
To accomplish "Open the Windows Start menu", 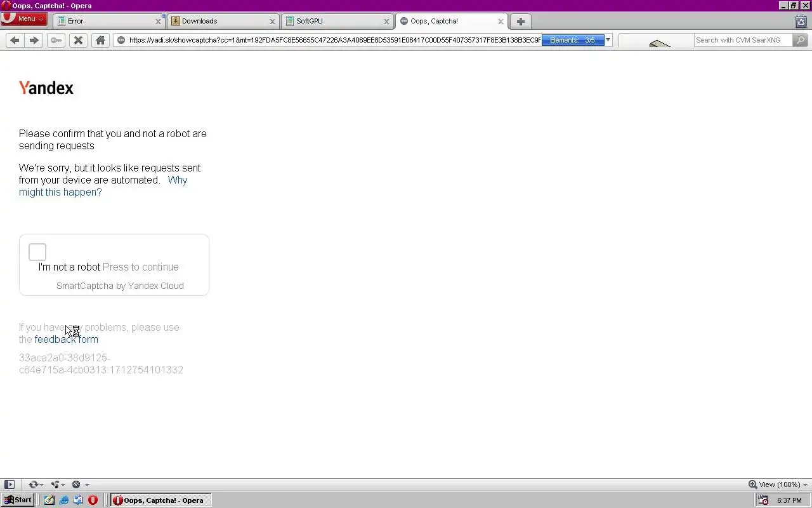I will (18, 500).
